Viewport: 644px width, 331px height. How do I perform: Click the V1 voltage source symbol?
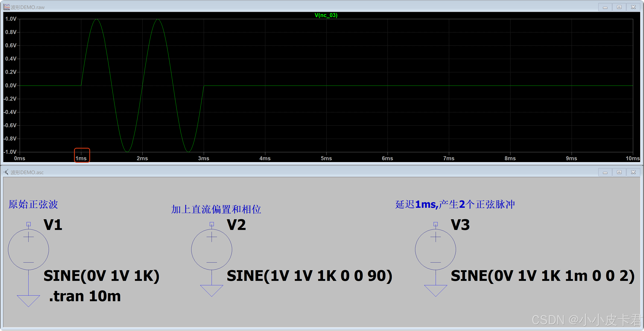pos(28,249)
